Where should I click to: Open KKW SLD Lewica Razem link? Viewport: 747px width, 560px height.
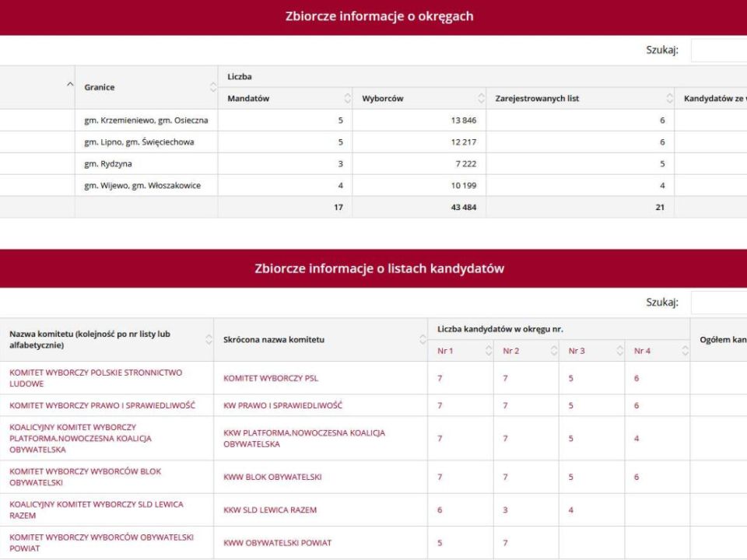270,510
